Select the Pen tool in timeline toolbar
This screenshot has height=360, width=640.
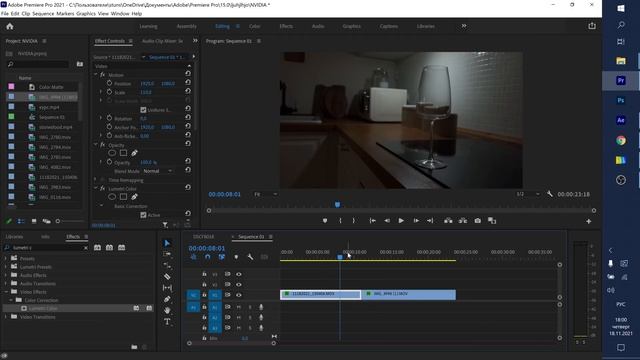tap(167, 299)
